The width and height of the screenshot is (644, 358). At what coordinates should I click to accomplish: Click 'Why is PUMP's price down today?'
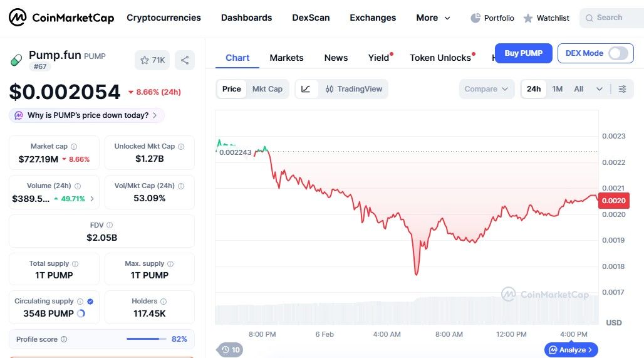tap(87, 115)
